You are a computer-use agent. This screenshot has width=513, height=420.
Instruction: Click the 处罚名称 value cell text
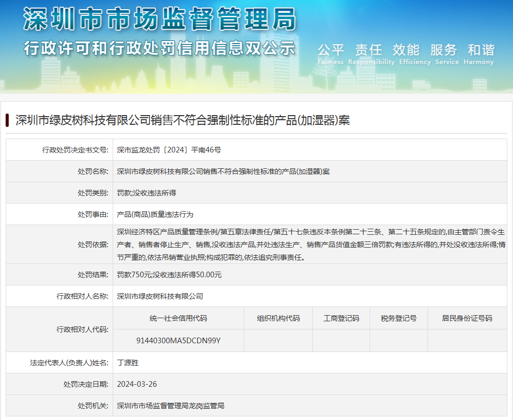point(223,171)
